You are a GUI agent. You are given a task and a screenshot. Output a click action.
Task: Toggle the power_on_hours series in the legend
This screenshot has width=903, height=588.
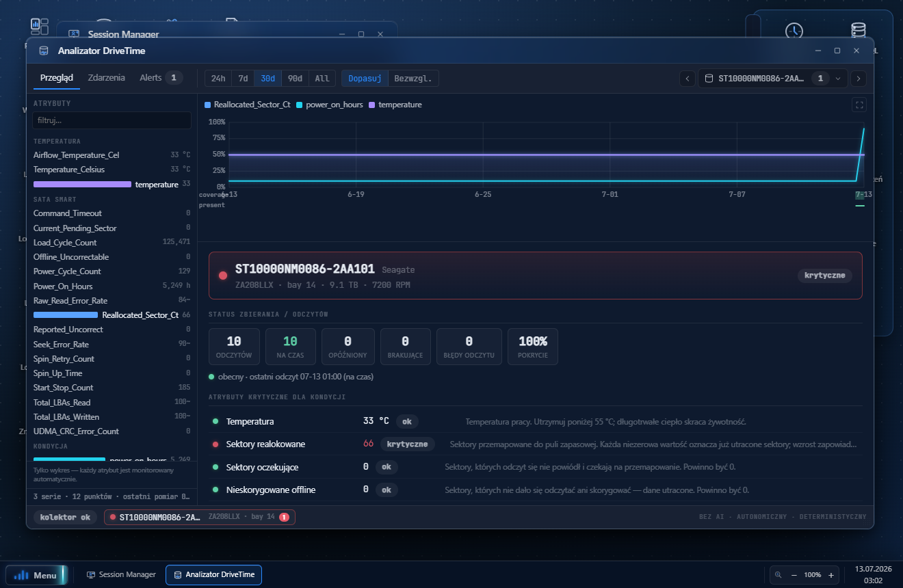point(328,105)
